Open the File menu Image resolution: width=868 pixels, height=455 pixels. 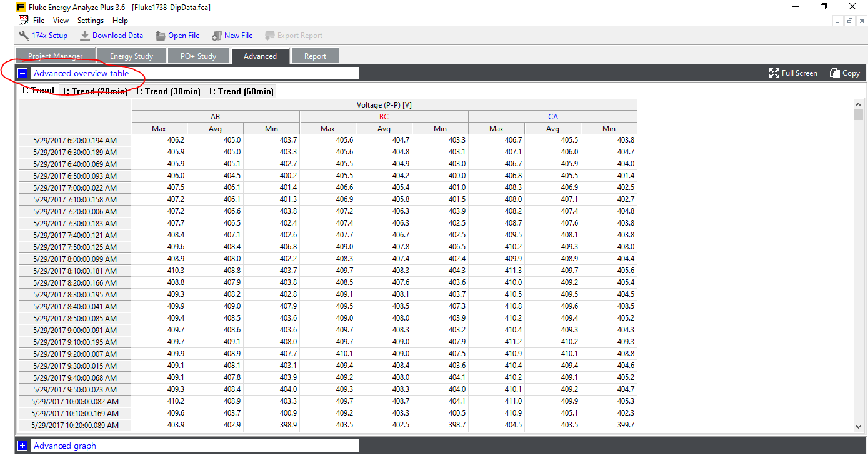(39, 21)
